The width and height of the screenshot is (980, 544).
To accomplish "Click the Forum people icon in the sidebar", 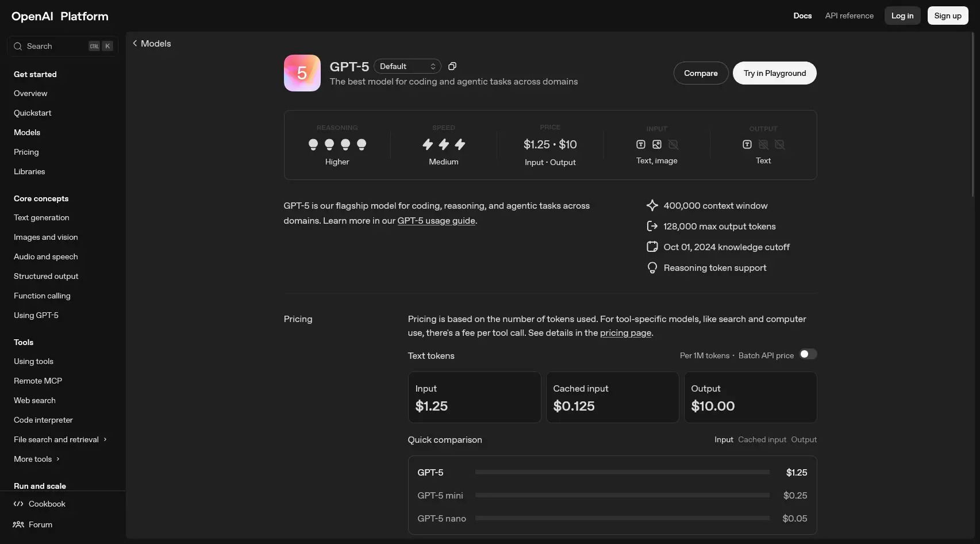I will point(17,524).
